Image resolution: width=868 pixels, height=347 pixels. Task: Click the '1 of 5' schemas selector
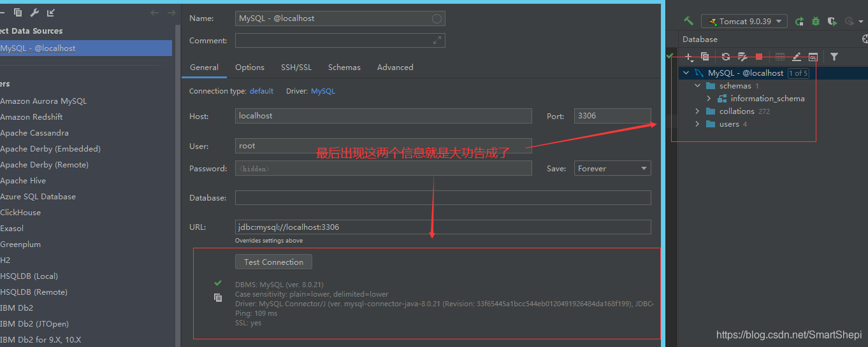click(x=798, y=73)
